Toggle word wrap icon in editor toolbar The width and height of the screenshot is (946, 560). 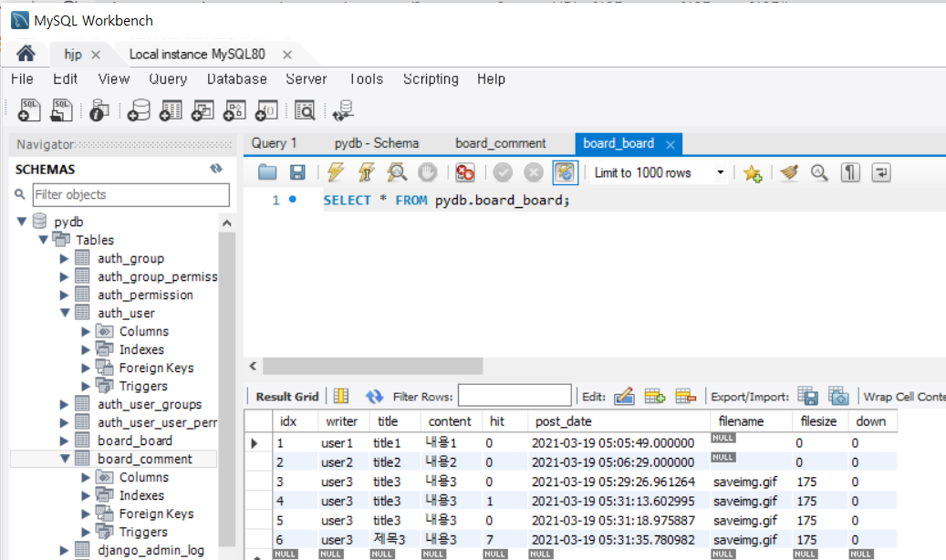point(881,172)
